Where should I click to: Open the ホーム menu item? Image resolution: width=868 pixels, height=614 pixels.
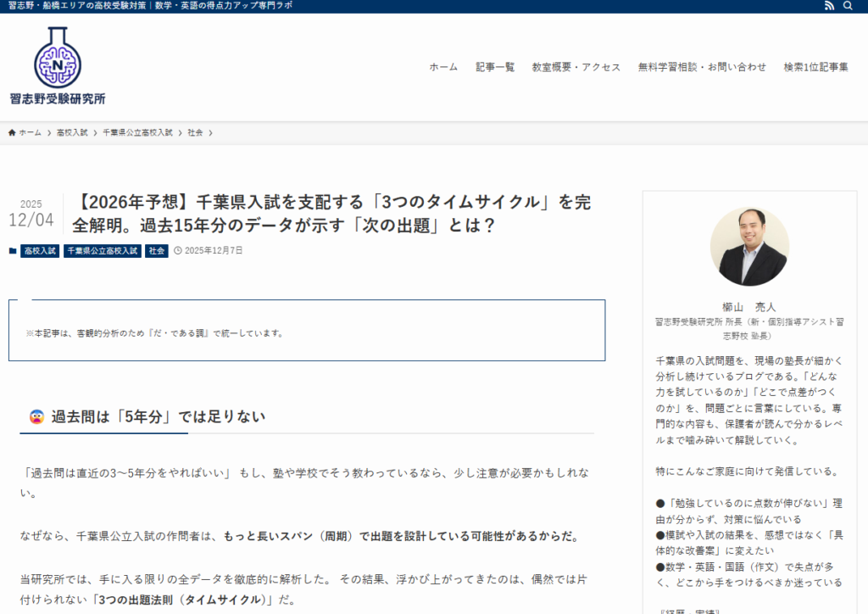click(x=442, y=67)
